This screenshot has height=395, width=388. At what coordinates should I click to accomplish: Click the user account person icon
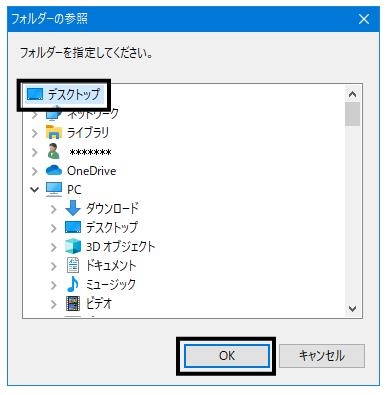click(53, 151)
